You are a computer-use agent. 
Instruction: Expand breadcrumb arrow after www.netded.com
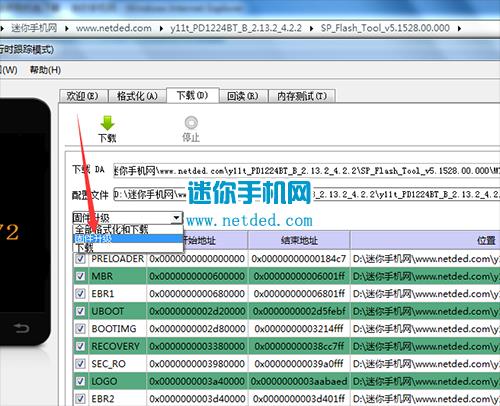[161, 29]
